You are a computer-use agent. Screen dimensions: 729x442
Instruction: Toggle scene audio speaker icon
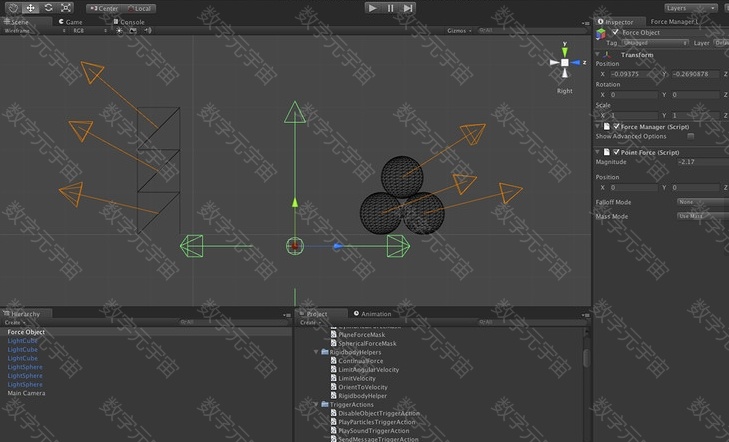click(x=148, y=30)
